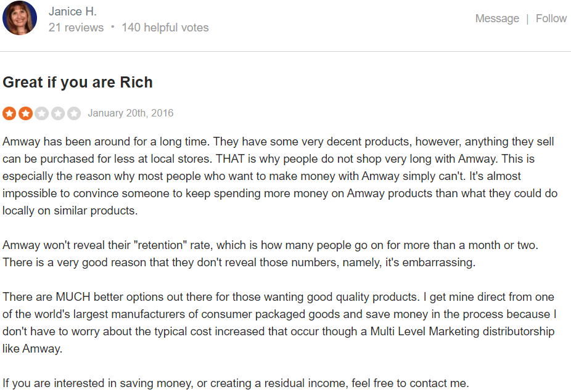Open Janice H. reviewer name link
The height and width of the screenshot is (392, 571).
click(73, 11)
